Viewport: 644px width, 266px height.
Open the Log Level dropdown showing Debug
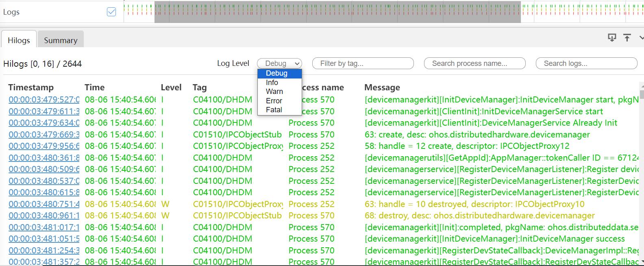279,63
